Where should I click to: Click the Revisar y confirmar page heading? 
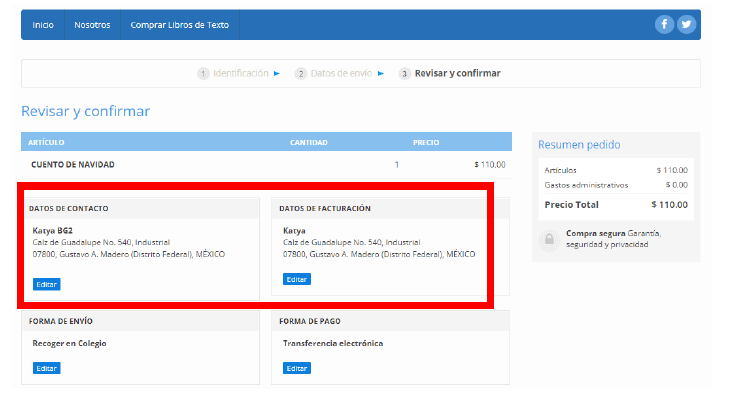[86, 111]
